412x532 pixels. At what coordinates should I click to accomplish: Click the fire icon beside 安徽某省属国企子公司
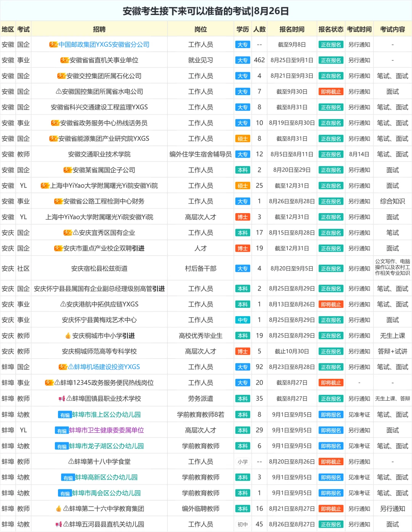(x=68, y=170)
